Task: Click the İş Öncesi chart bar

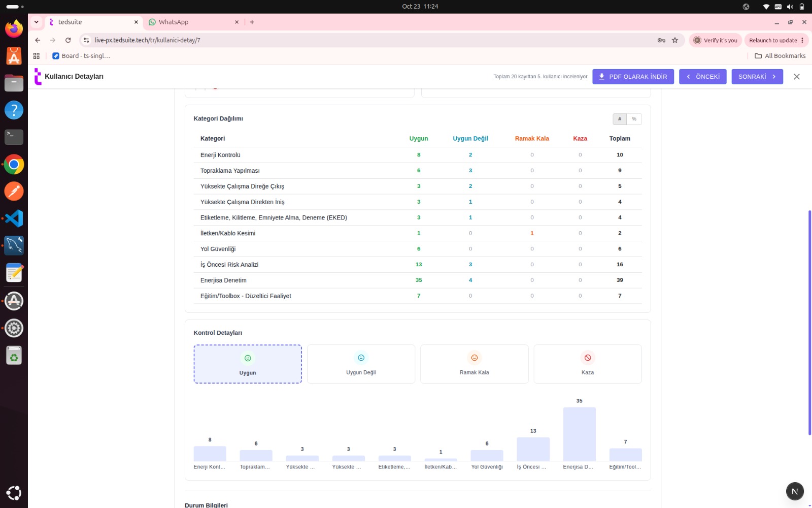Action: pos(533,449)
